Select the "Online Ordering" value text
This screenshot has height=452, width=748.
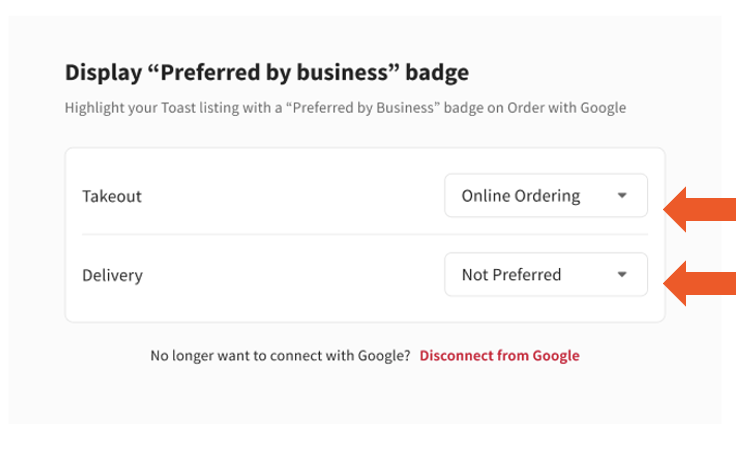click(x=520, y=196)
